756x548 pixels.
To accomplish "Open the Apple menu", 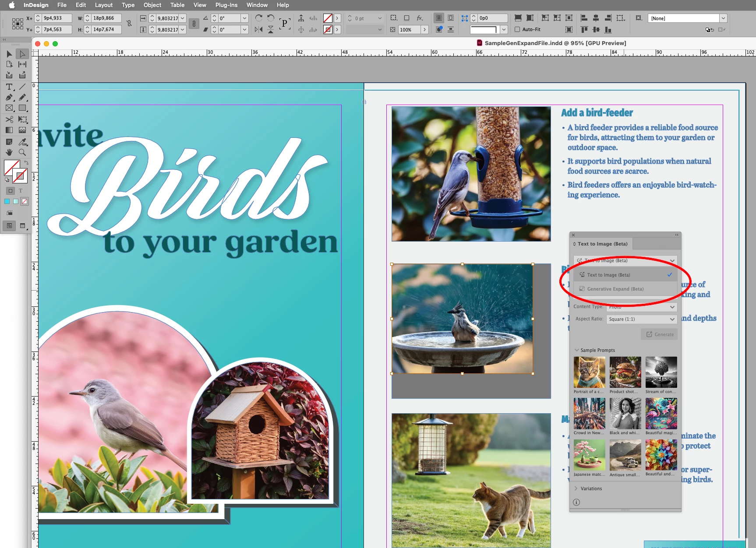I will pyautogui.click(x=12, y=5).
